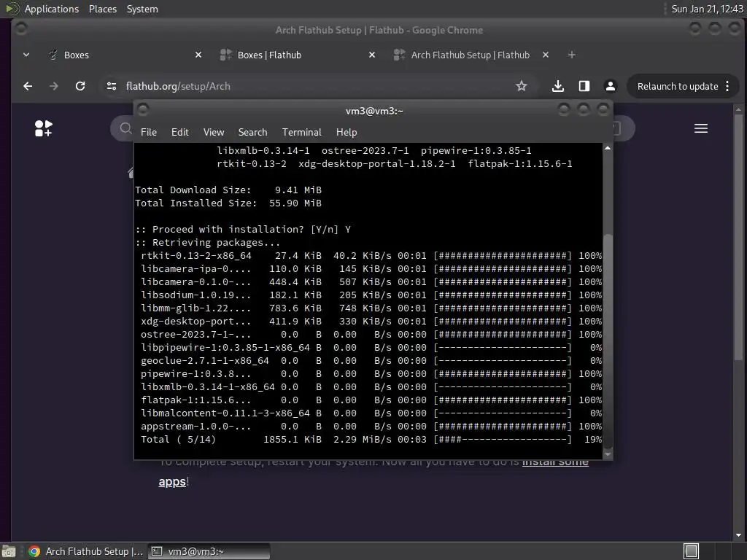Click the install some apps link
This screenshot has width=747, height=560.
(373, 472)
